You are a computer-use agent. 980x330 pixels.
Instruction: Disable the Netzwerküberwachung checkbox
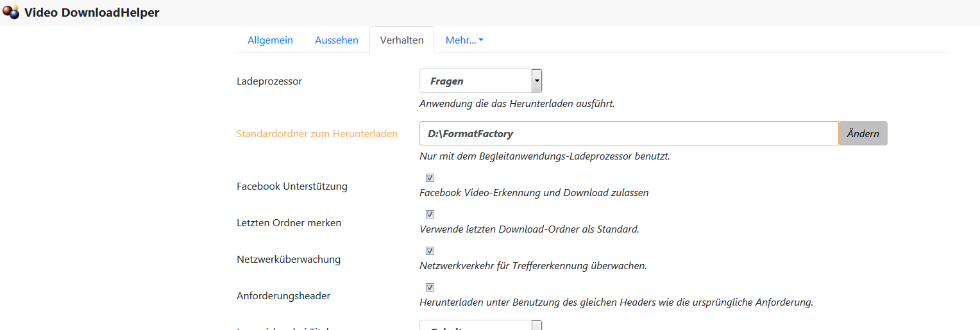pyautogui.click(x=430, y=251)
